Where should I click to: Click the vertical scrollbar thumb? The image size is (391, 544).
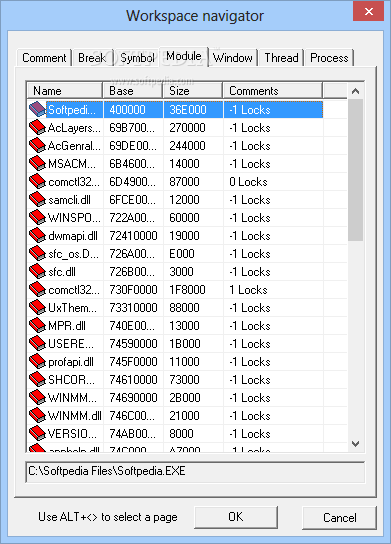point(355,170)
